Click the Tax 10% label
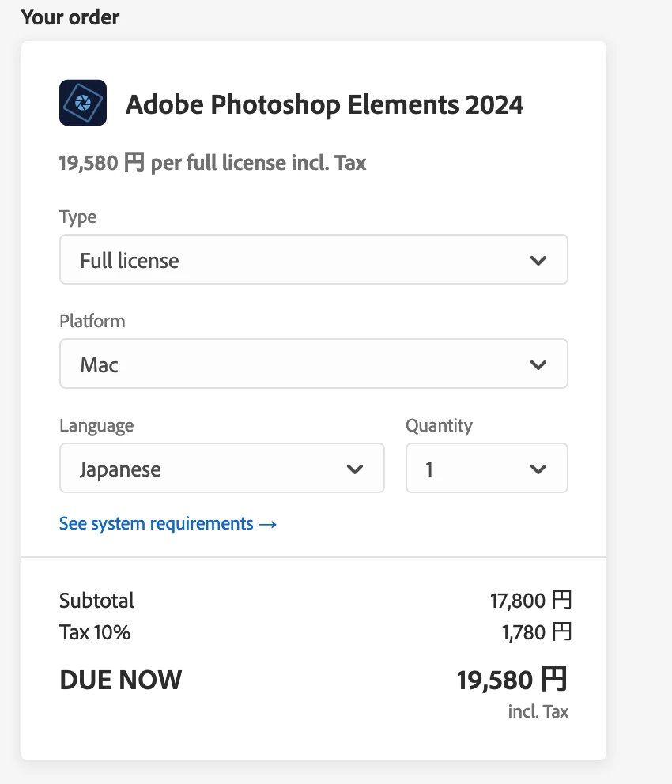 (95, 632)
